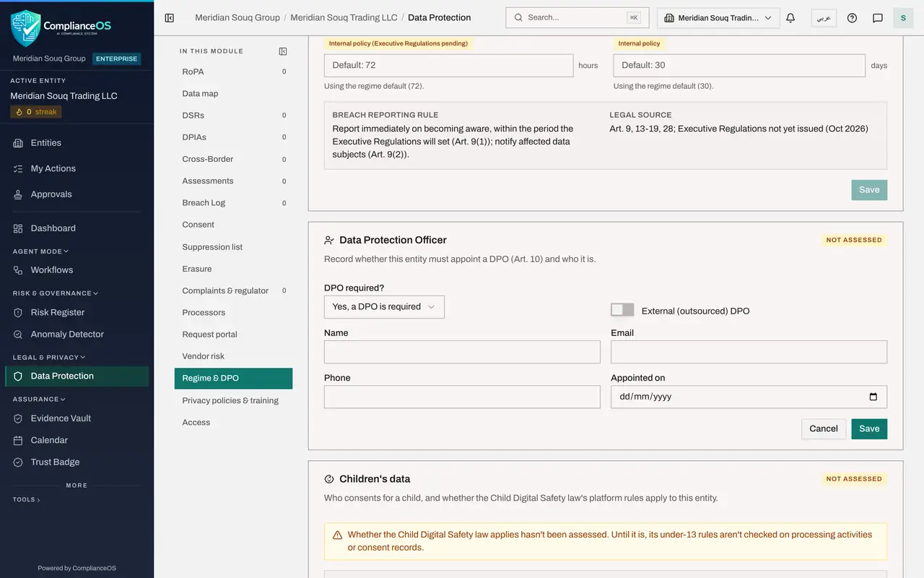This screenshot has height=578, width=924.
Task: Collapse the Risk & Governance section
Action: 56,293
